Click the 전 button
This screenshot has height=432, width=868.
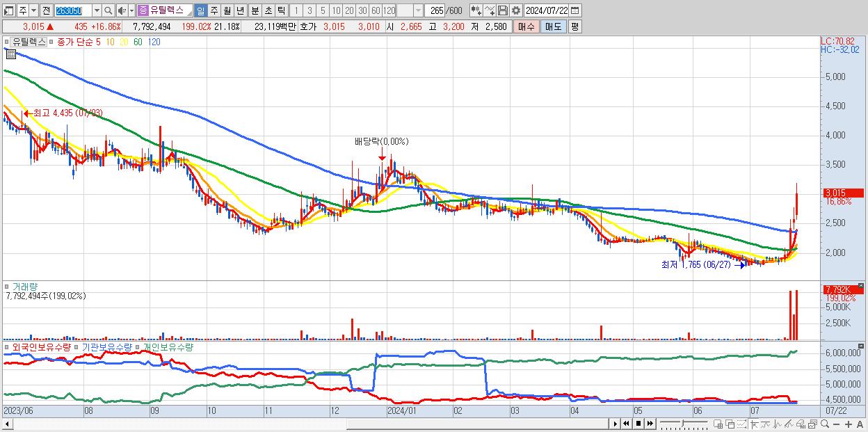(x=46, y=10)
